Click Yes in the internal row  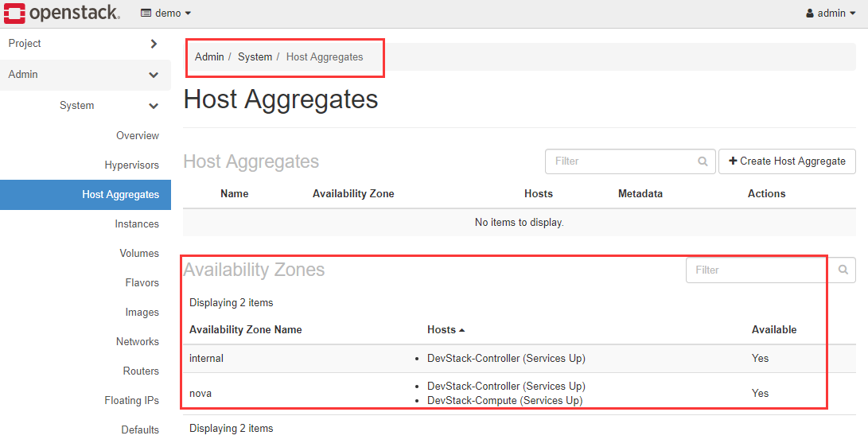(760, 359)
